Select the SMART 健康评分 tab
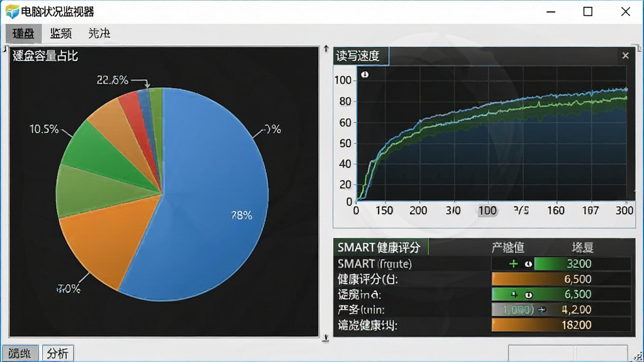The image size is (644, 362). click(x=380, y=247)
